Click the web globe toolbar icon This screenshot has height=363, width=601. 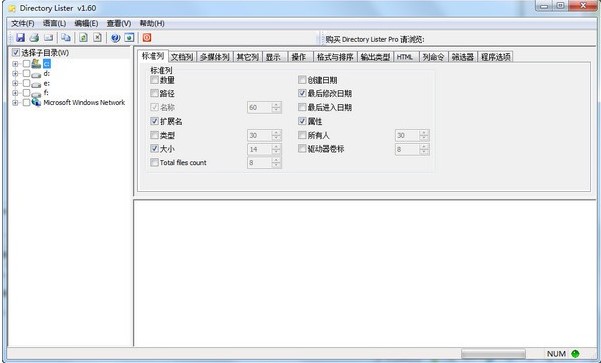(130, 38)
